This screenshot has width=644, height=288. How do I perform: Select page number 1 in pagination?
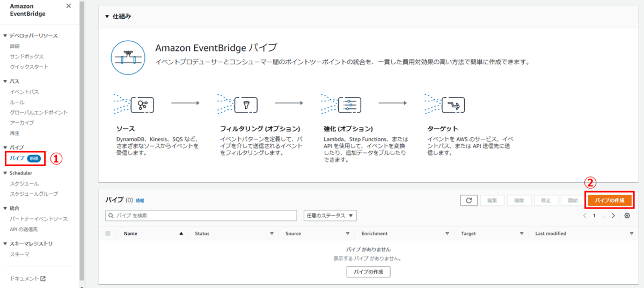[x=594, y=216]
